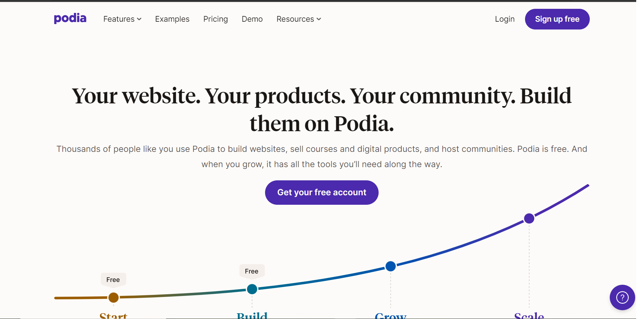This screenshot has width=644, height=319.
Task: Open the Demo link
Action: 252,19
